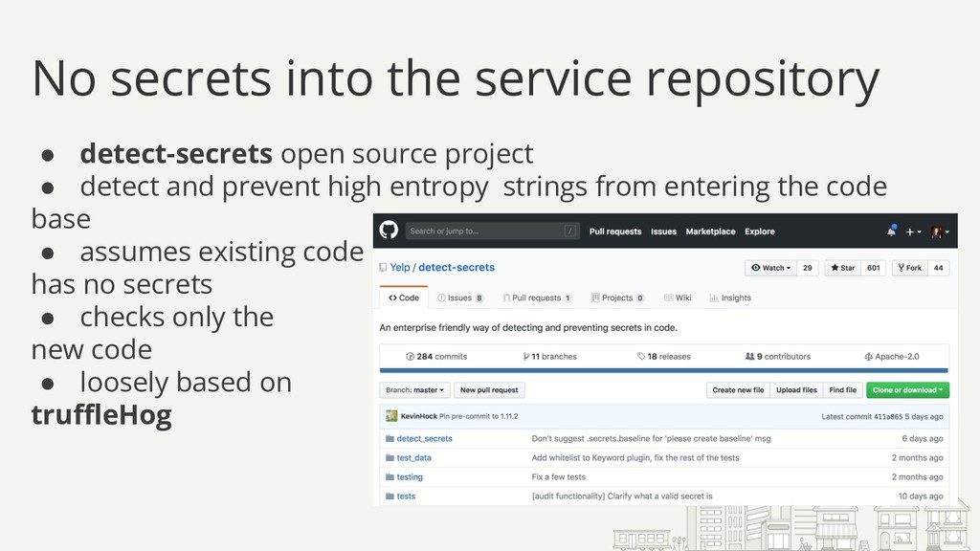View the 11 branches list
The height and width of the screenshot is (551, 980).
click(550, 357)
